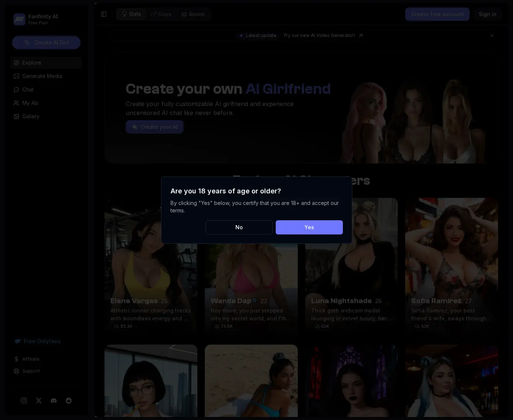513x420 pixels.
Task: Decline age verification with No
Action: pyautogui.click(x=239, y=227)
